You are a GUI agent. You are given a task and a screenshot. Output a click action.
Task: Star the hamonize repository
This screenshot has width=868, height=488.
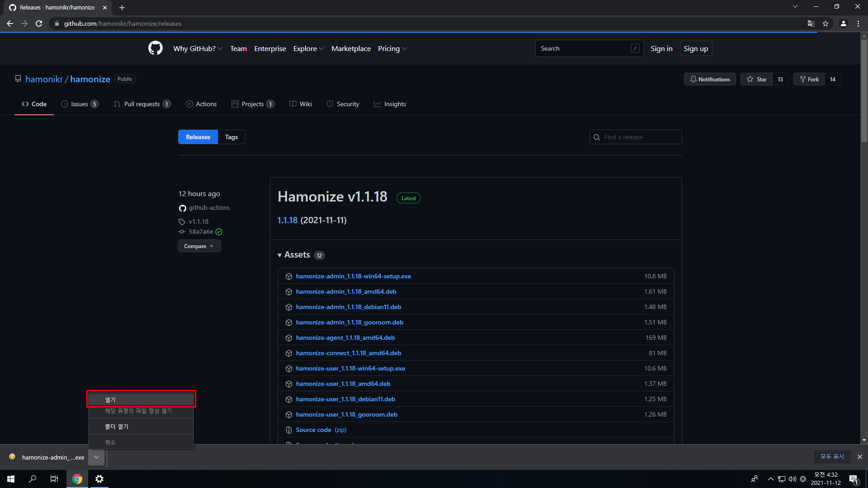756,79
